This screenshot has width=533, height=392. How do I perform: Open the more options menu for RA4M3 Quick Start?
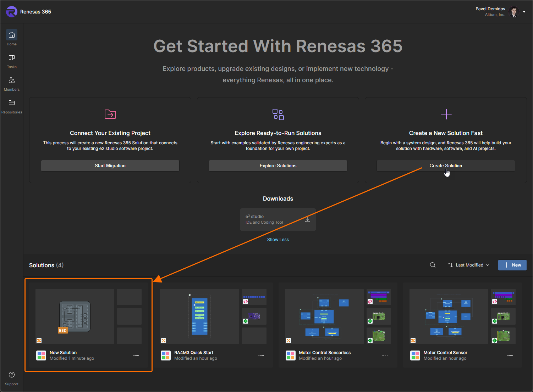(x=261, y=355)
